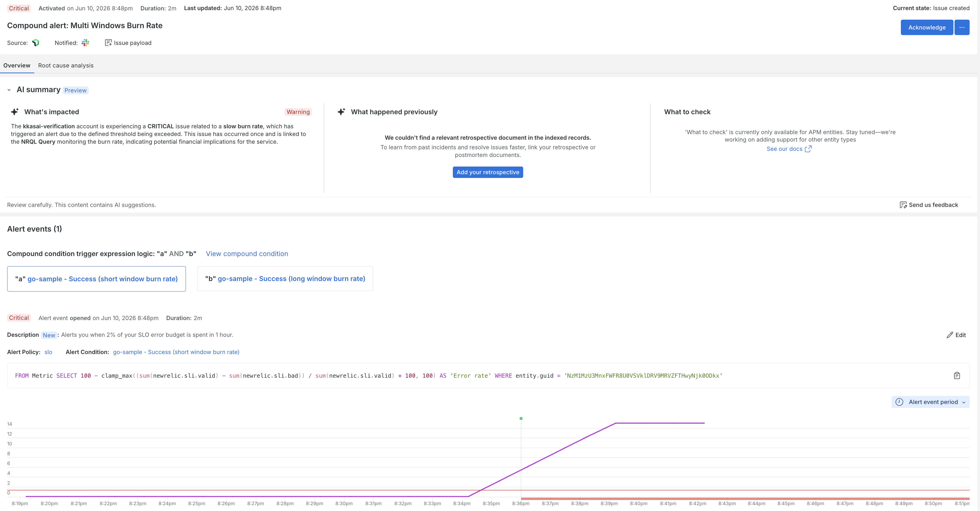
Task: Click Add your retrospective button
Action: (x=488, y=172)
